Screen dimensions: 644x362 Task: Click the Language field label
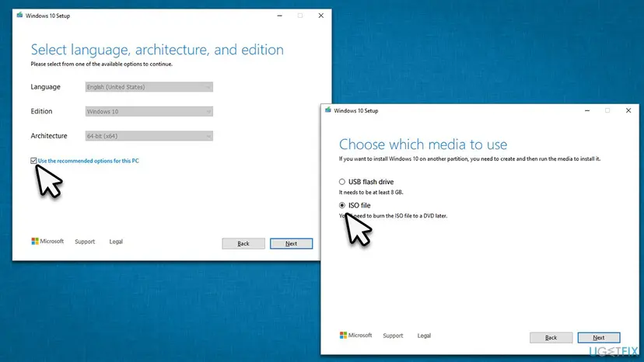coord(46,86)
